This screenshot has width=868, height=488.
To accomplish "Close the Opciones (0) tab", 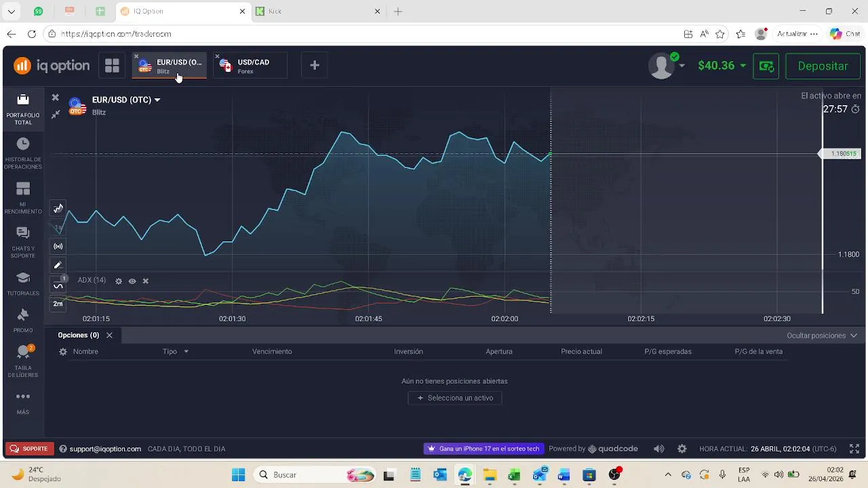I will (x=109, y=335).
